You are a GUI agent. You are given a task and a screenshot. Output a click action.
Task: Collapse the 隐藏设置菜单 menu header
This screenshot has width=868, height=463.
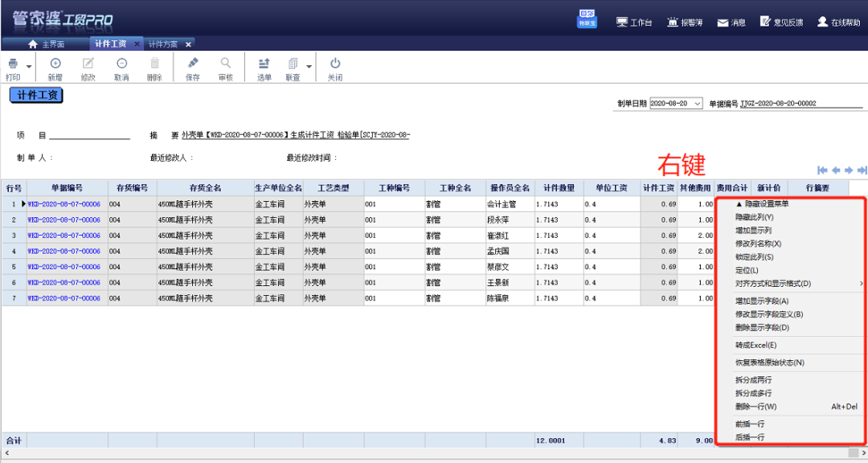[762, 204]
